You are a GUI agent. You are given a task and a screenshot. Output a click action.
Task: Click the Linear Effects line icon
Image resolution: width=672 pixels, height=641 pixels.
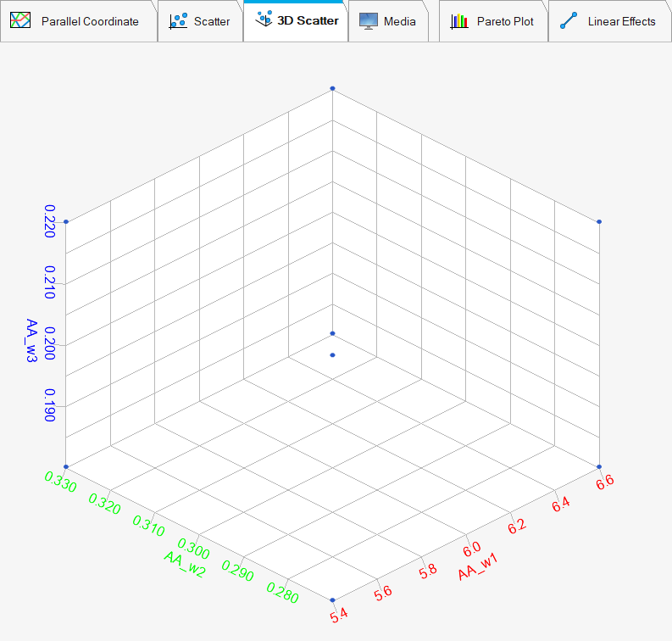[x=569, y=21]
